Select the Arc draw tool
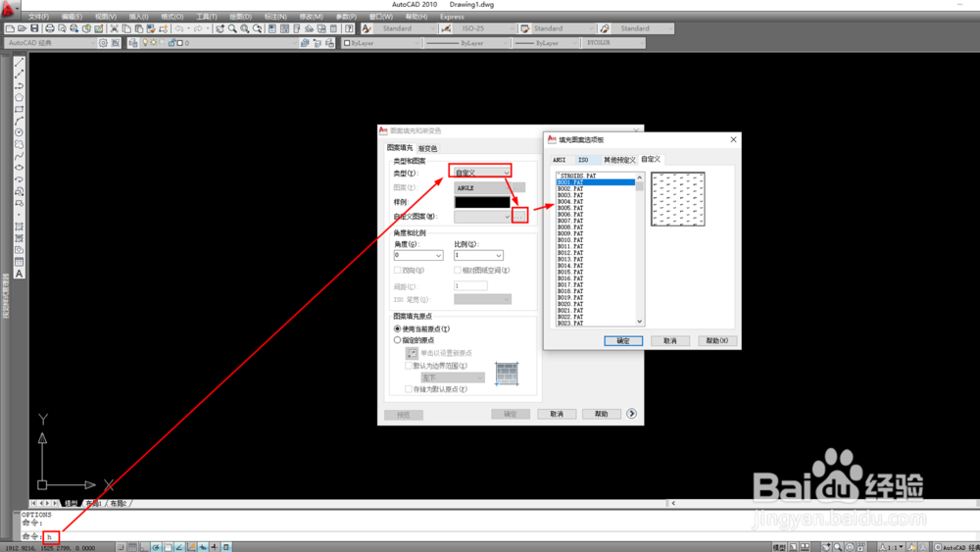 click(19, 121)
